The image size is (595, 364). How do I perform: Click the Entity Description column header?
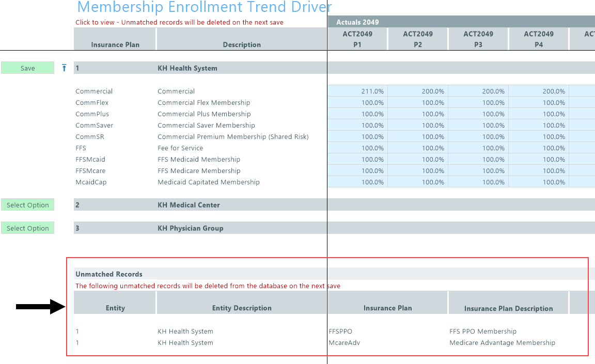click(x=242, y=303)
